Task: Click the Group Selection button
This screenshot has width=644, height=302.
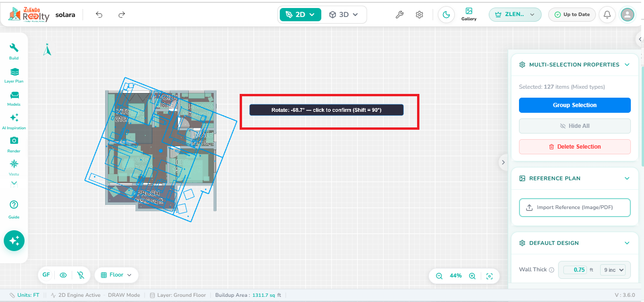Action: (575, 105)
